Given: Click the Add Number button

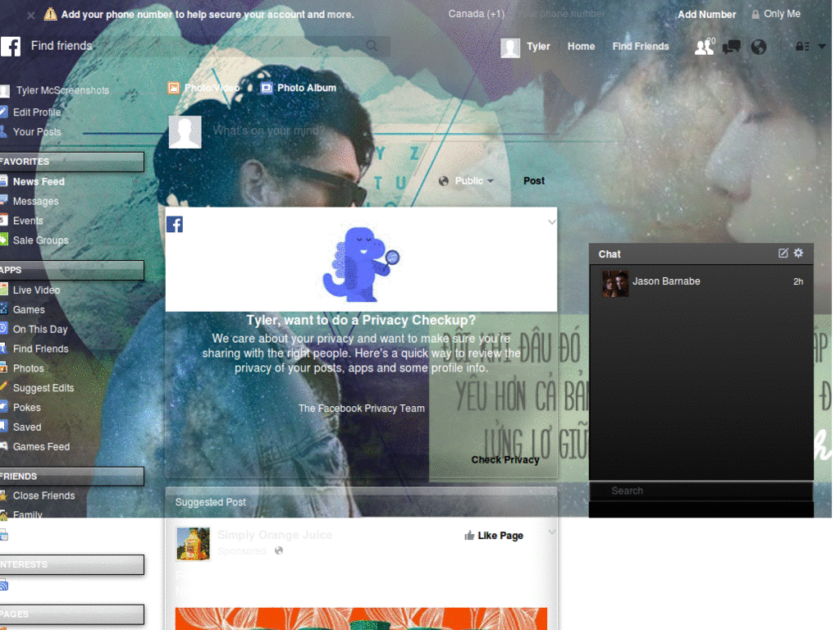Looking at the screenshot, I should tap(706, 14).
